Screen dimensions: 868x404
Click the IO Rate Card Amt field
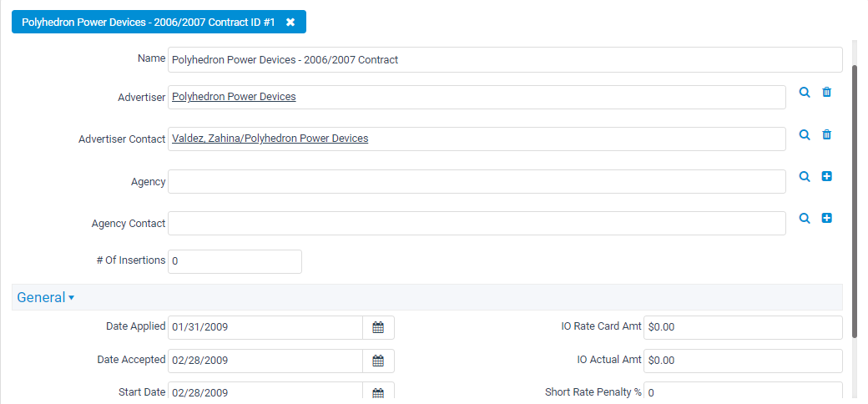[x=743, y=327]
